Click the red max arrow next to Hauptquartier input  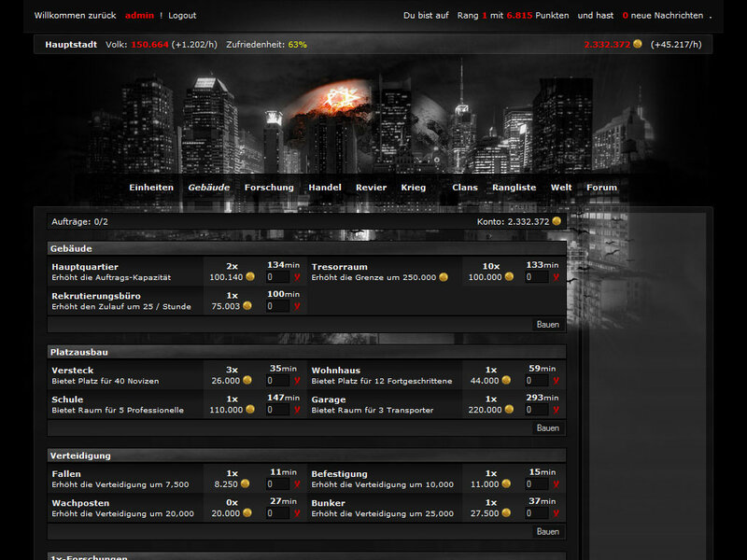point(298,276)
